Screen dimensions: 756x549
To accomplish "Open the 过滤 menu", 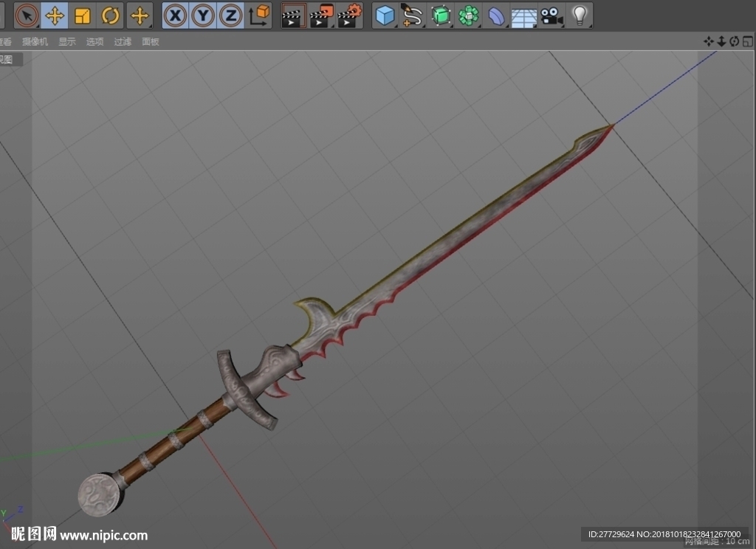I will pos(123,41).
